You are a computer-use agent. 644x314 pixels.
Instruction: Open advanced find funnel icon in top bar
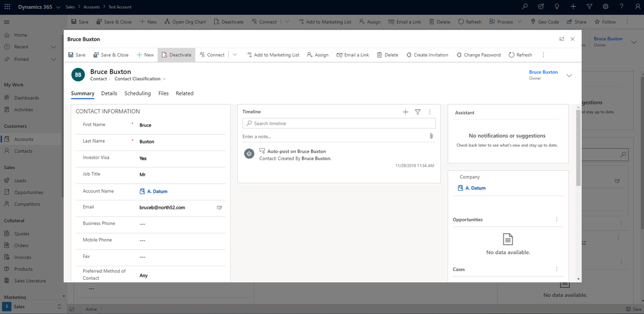[589, 7]
